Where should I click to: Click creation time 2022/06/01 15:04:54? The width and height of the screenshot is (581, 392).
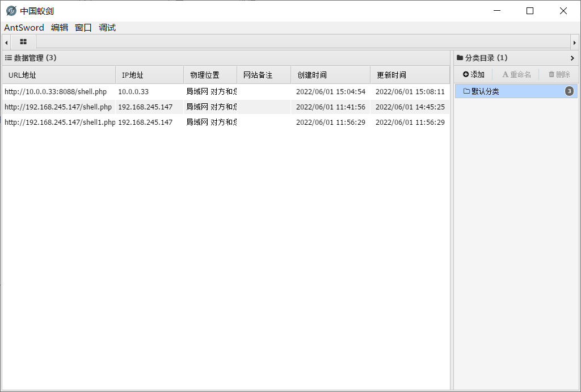point(331,91)
